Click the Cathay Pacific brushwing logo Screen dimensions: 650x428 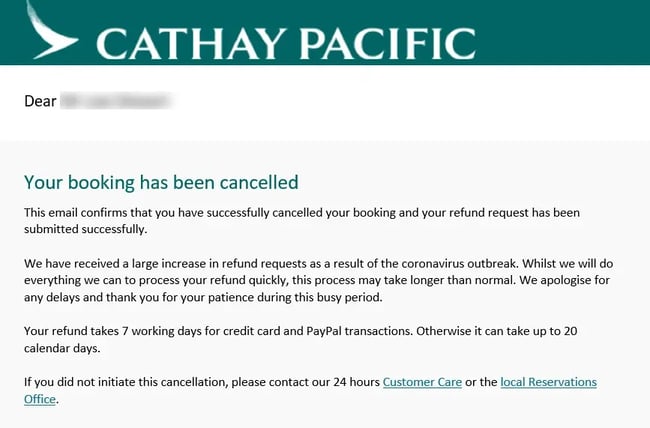51,30
